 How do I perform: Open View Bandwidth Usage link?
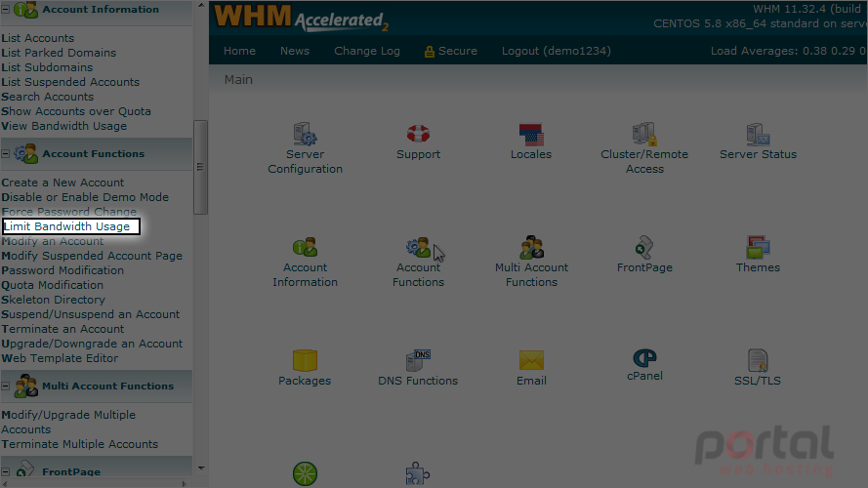(64, 126)
